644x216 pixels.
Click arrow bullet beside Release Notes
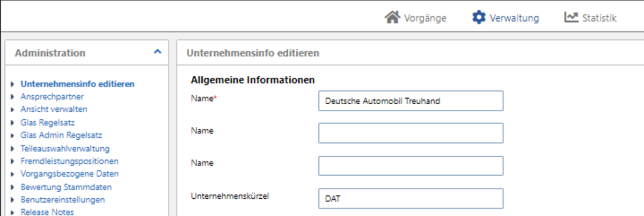(x=12, y=213)
